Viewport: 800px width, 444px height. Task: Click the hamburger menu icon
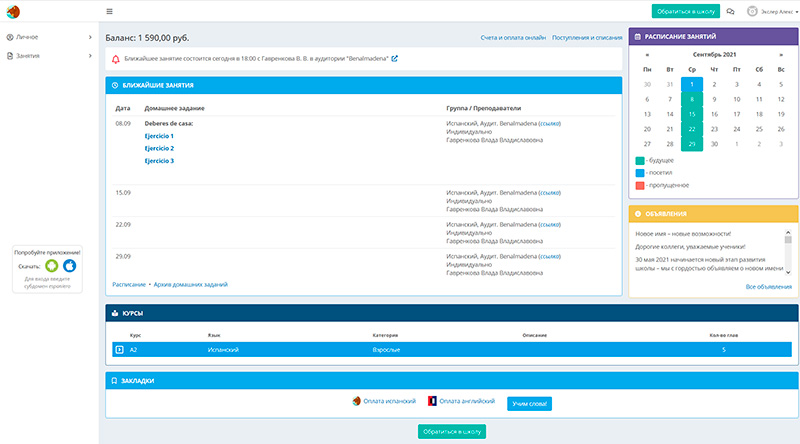(x=109, y=11)
